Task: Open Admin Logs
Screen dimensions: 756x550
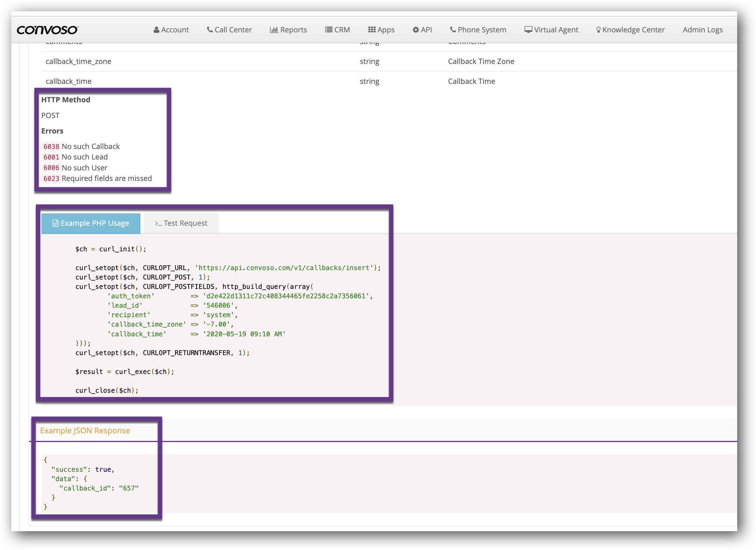Action: click(x=703, y=30)
